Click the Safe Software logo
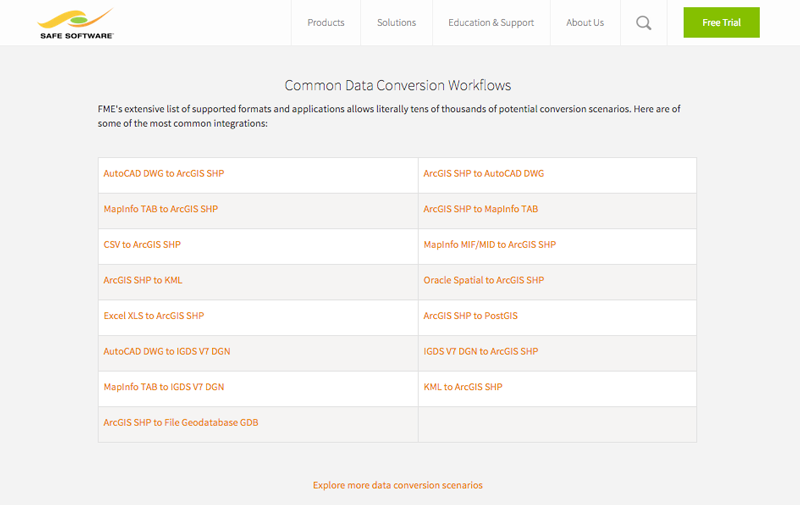 [x=76, y=23]
